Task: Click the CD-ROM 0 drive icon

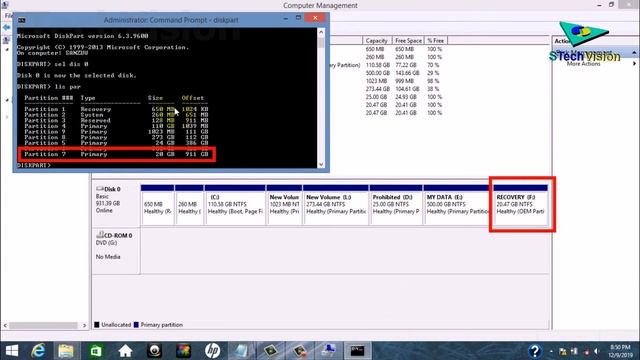Action: point(100,235)
